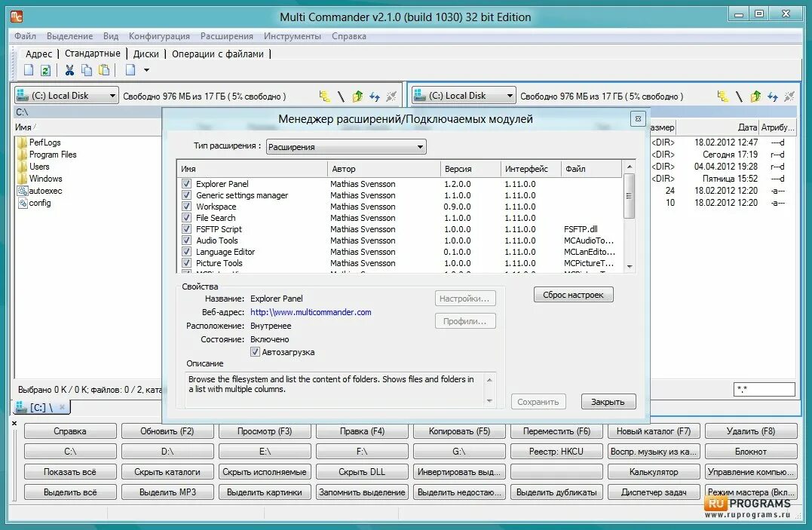Open the dropdown arrow next to the page icon

146,70
